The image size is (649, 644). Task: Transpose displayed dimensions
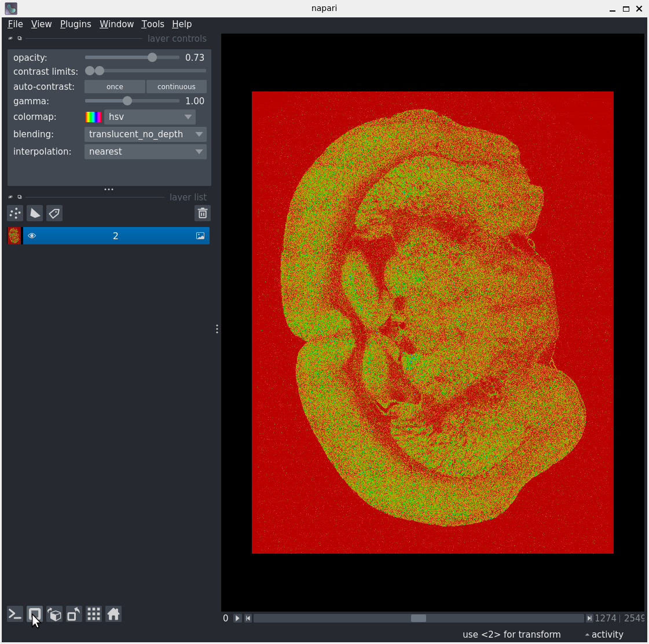coord(74,614)
